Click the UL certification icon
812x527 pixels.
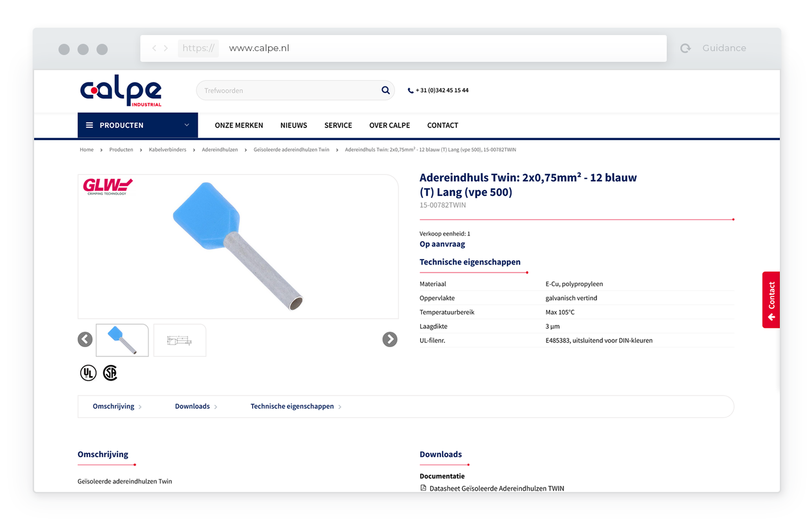pos(88,373)
